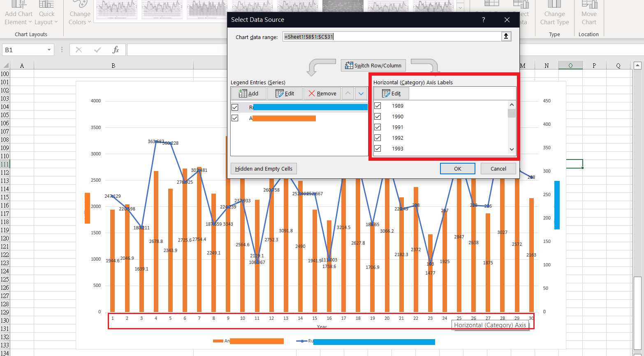Uncheck the 1992 axis label

click(378, 137)
